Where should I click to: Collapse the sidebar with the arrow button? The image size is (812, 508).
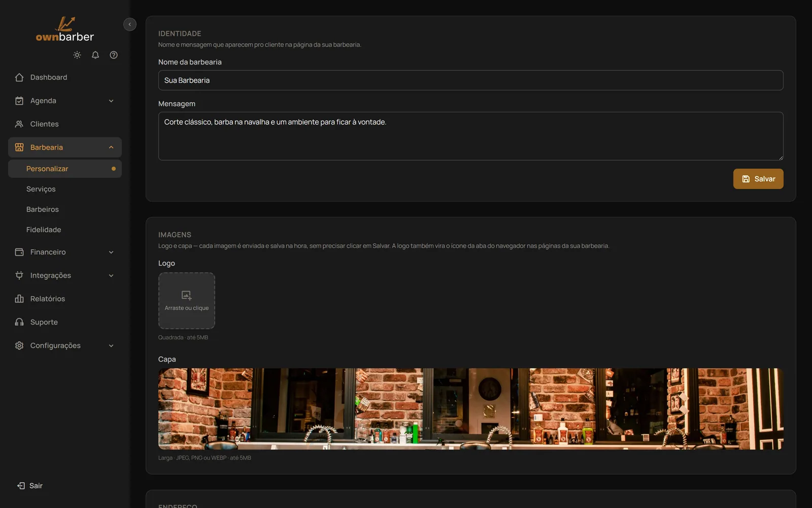130,24
